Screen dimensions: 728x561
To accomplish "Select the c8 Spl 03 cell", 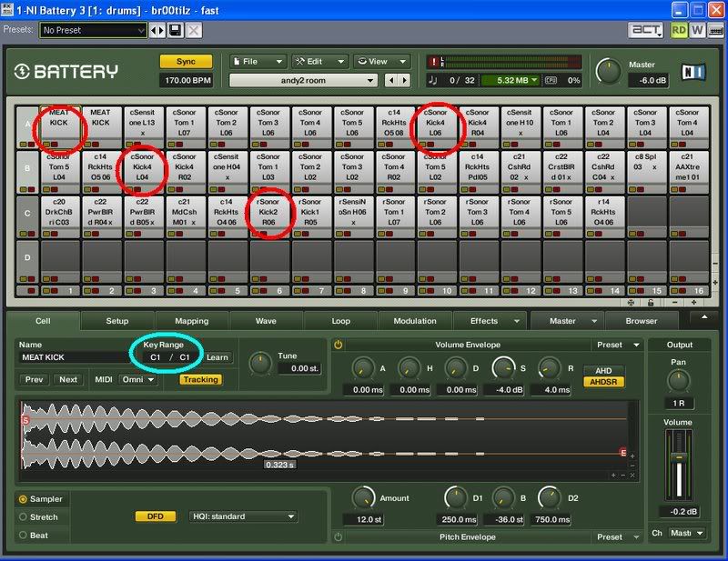I will 647,171.
